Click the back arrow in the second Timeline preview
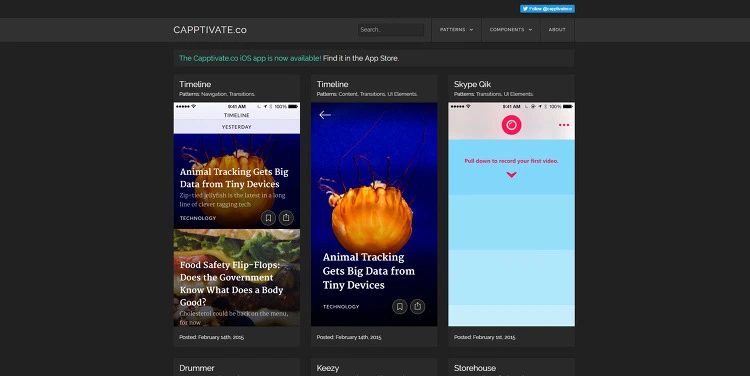 [325, 115]
